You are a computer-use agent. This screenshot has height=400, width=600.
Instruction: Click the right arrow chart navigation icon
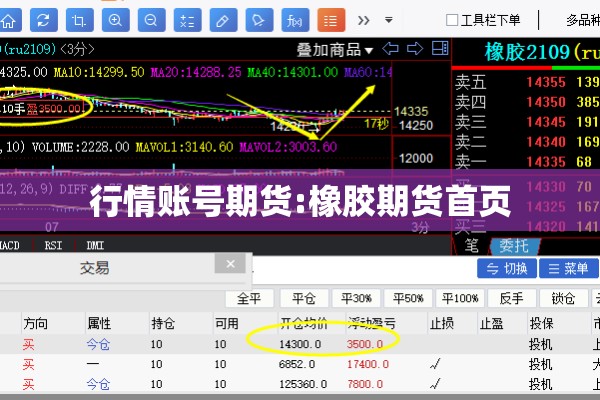tap(415, 49)
